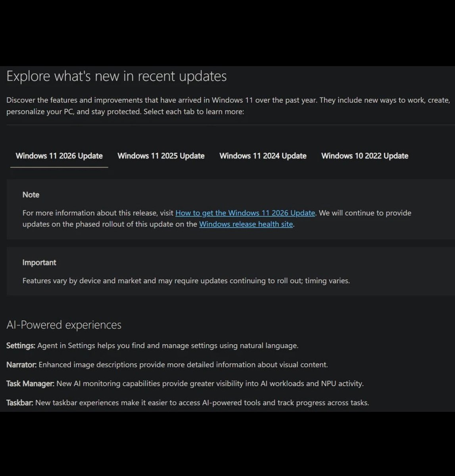Click the 'AI-Powered experiences' heading

tap(64, 325)
